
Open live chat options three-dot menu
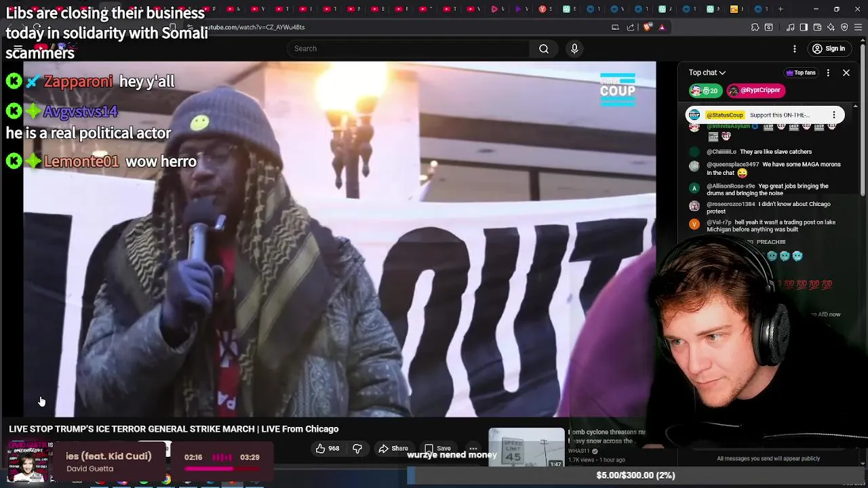[828, 73]
